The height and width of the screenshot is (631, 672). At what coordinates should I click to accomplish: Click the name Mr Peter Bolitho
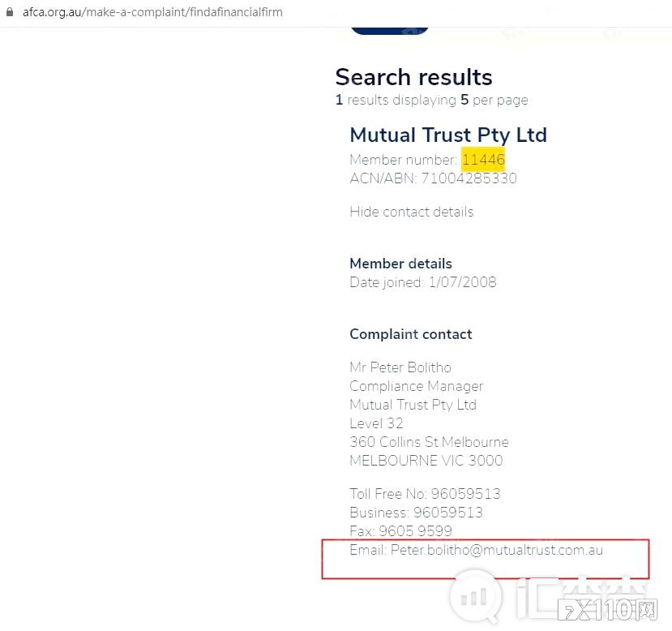click(400, 367)
